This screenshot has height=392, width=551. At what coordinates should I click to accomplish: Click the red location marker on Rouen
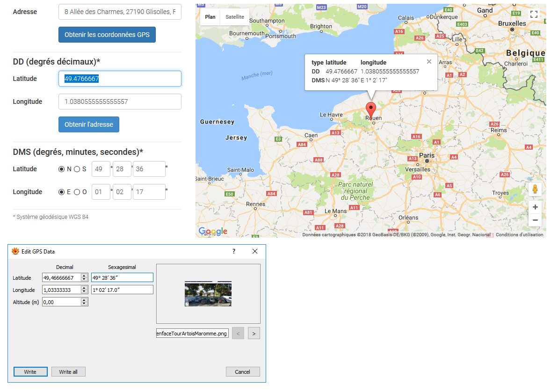(371, 110)
